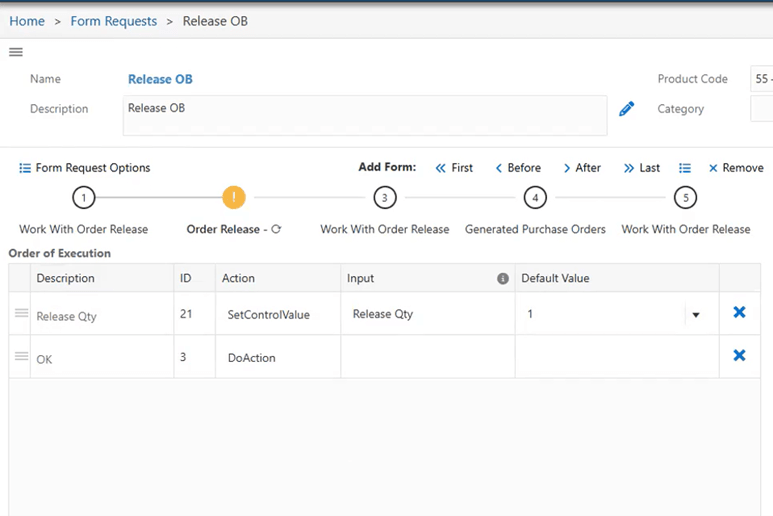The image size is (773, 516).
Task: Click the ID cell 3
Action: 194,357
